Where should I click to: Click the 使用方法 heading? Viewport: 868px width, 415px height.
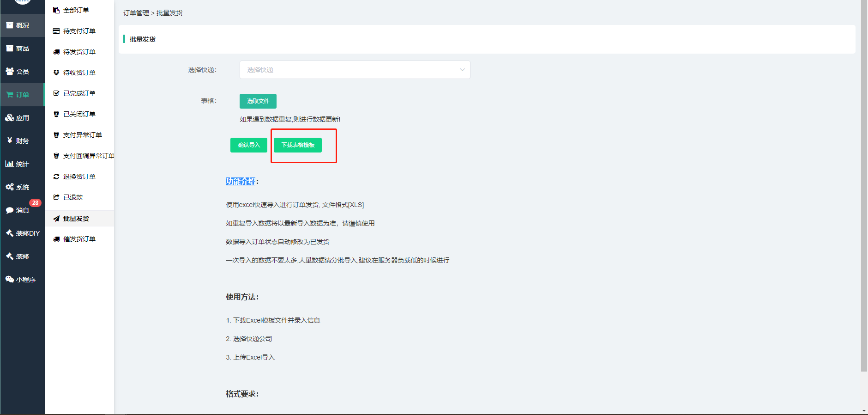pyautogui.click(x=242, y=297)
